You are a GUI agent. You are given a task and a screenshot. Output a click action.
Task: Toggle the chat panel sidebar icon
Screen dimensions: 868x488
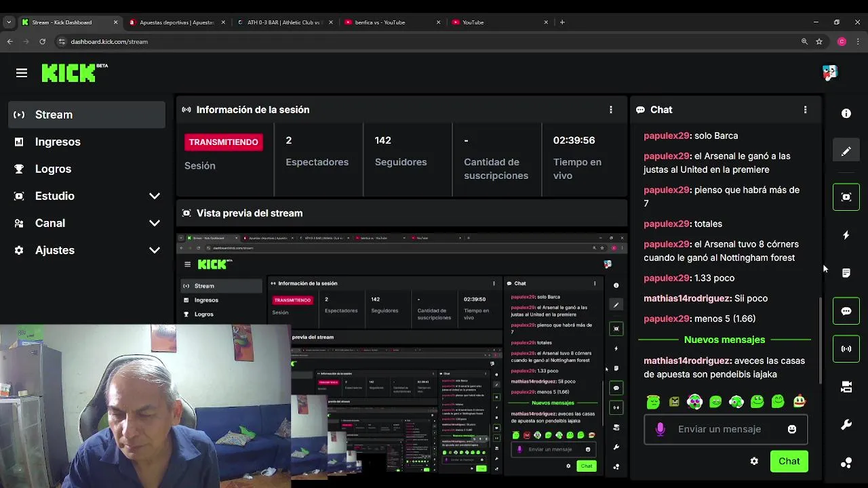pos(846,311)
